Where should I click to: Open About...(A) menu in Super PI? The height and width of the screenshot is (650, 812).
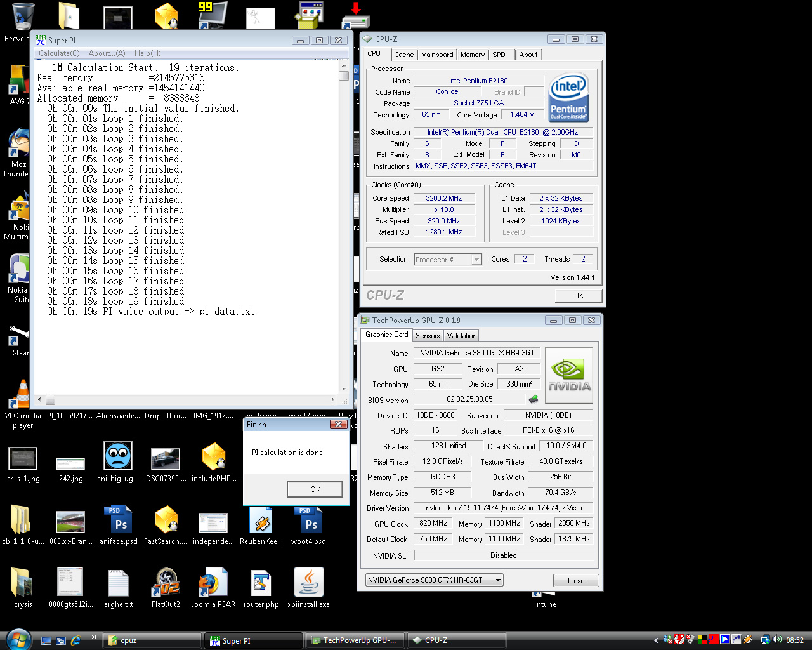coord(107,53)
